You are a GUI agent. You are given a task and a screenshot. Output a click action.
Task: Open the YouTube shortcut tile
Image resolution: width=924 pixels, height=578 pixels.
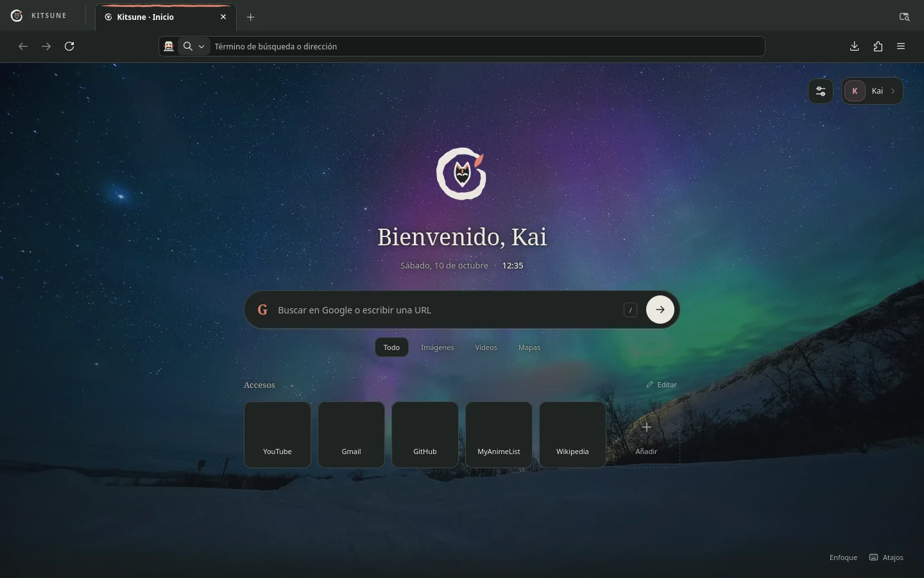pos(277,435)
